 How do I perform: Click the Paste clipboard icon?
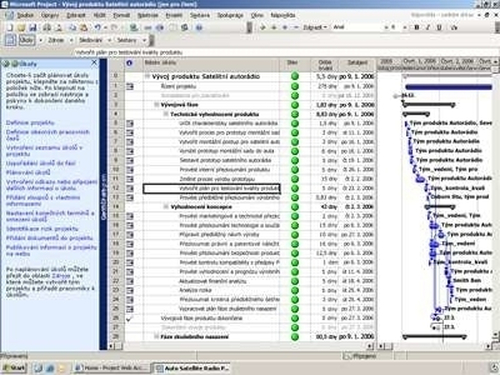coord(84,27)
